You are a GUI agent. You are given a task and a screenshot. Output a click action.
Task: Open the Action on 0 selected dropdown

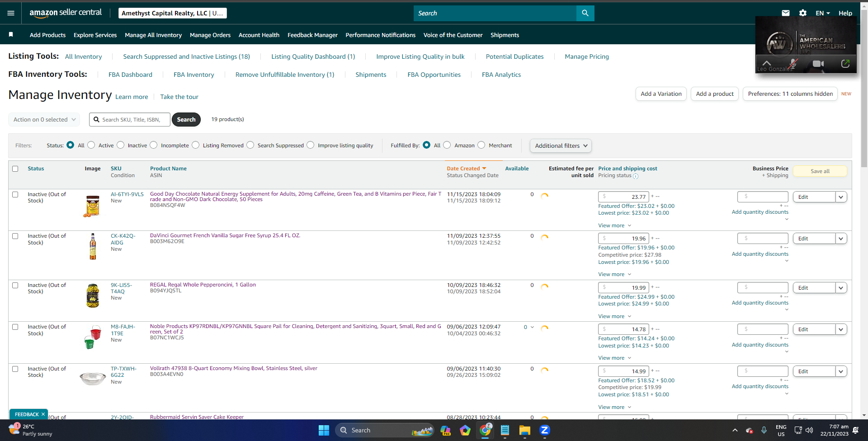(44, 119)
